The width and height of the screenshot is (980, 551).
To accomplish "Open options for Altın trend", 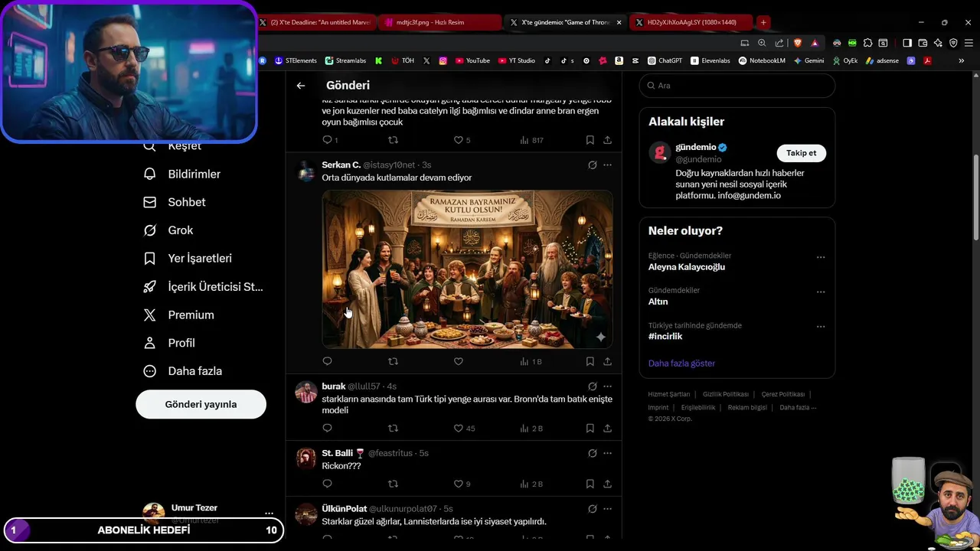I will 821,292.
